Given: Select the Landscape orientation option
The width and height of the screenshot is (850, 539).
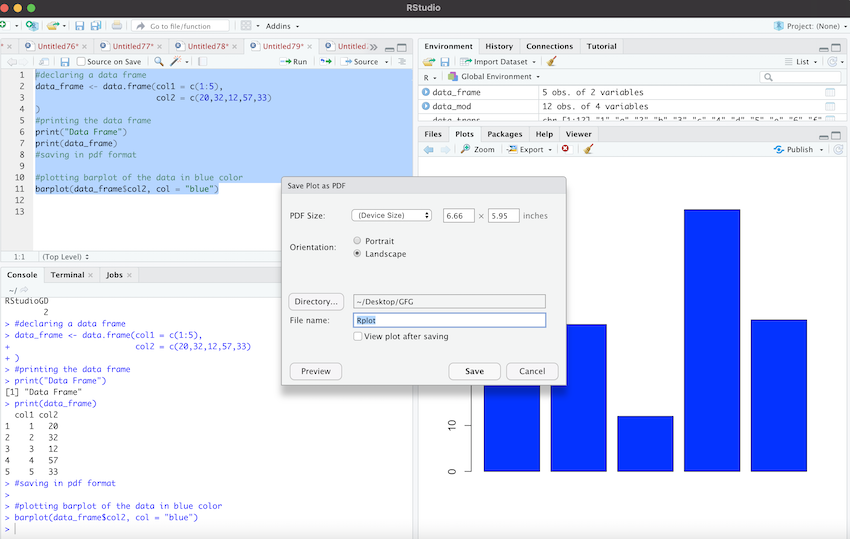Looking at the screenshot, I should [x=358, y=254].
